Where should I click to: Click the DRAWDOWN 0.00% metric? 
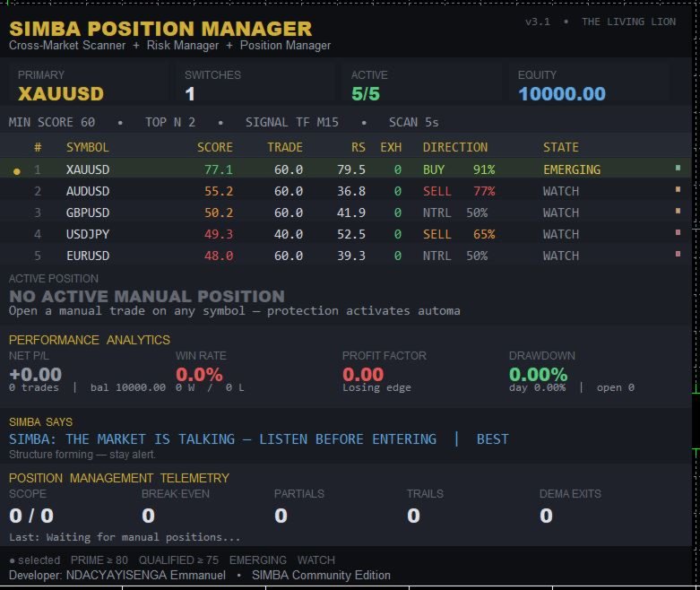(538, 374)
